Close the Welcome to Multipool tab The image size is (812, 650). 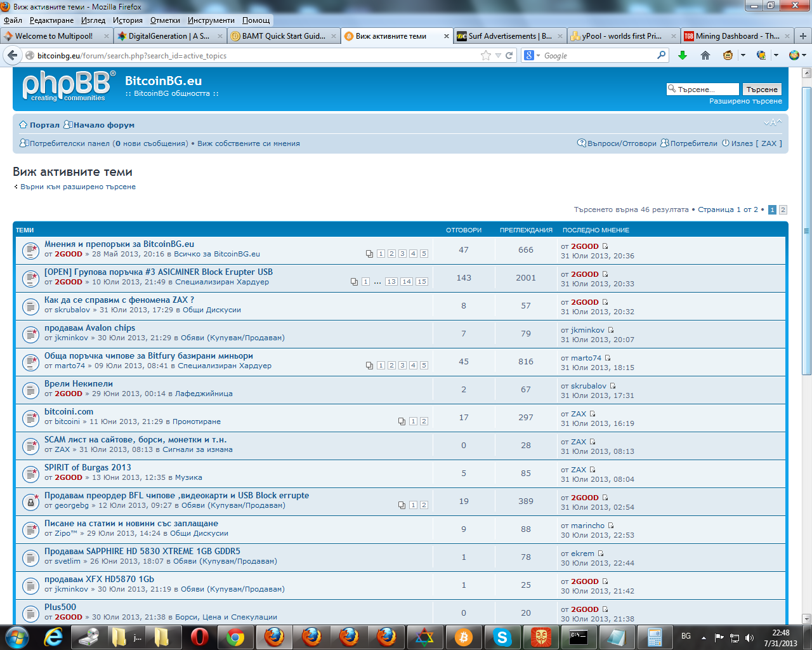(x=107, y=36)
